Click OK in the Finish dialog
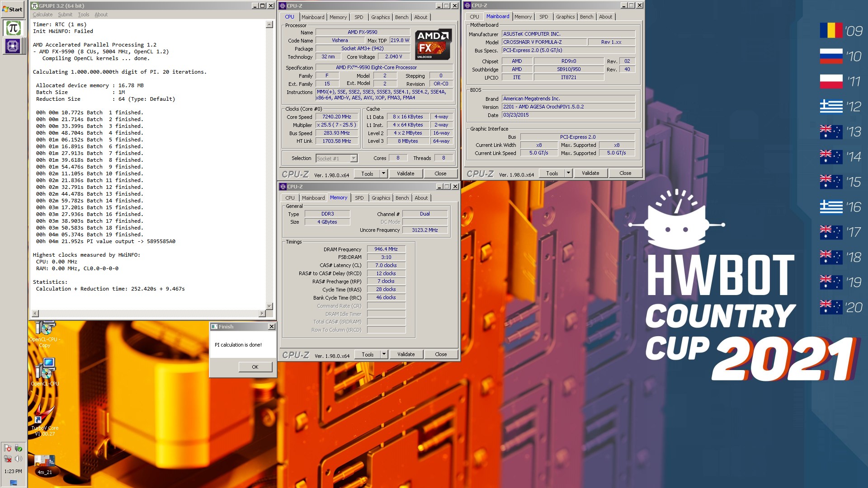The width and height of the screenshot is (868, 488). 255,367
